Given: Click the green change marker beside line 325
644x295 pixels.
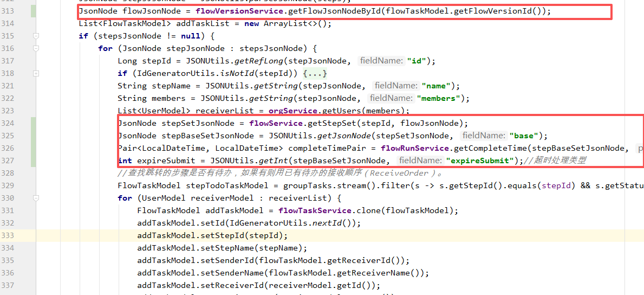Looking at the screenshot, I should pyautogui.click(x=34, y=136).
